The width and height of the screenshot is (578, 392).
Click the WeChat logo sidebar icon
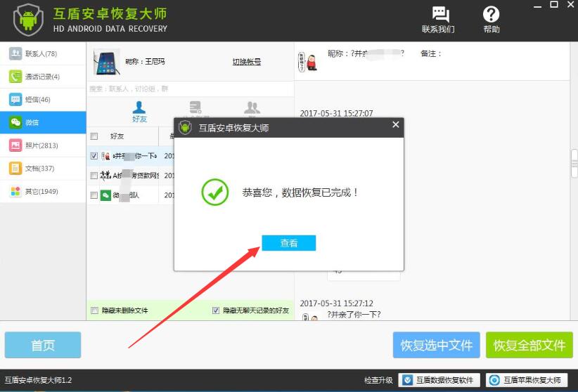click(15, 122)
